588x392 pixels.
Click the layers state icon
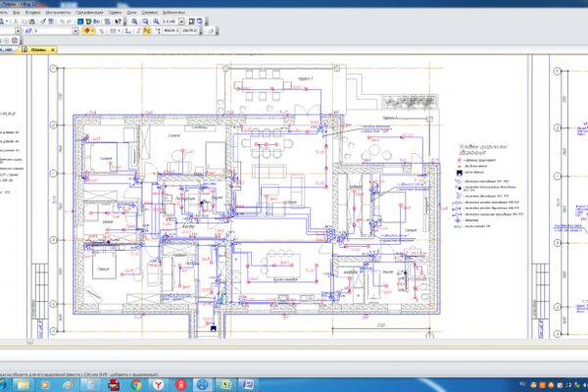(x=28, y=30)
